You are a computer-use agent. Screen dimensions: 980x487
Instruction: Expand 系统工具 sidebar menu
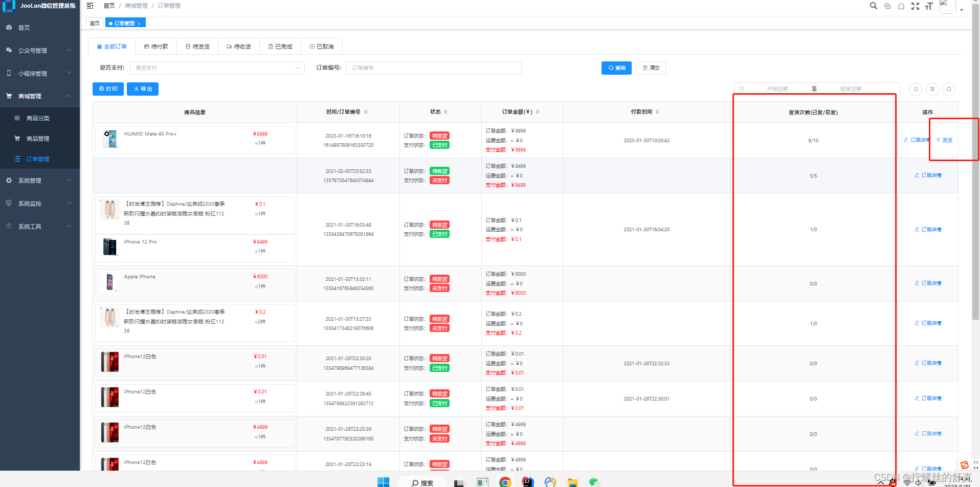[40, 227]
